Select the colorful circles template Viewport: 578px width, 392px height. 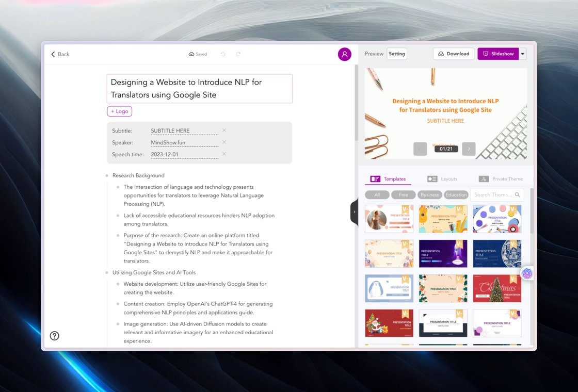497,219
